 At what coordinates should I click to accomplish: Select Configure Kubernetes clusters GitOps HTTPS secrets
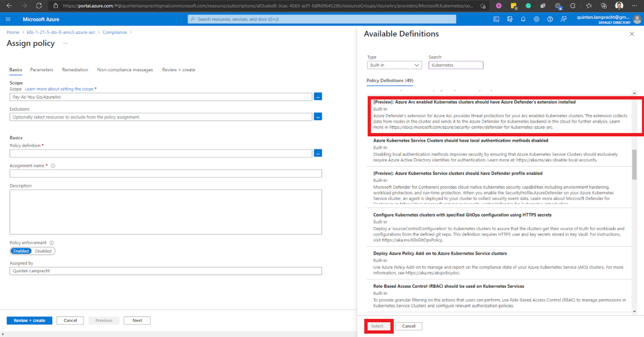499,227
